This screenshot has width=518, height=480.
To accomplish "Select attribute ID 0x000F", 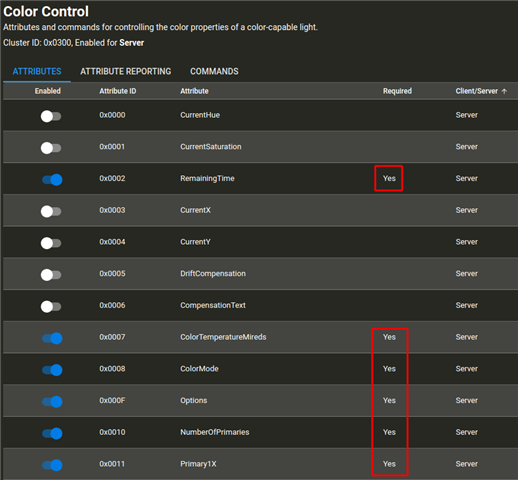I will 112,400.
